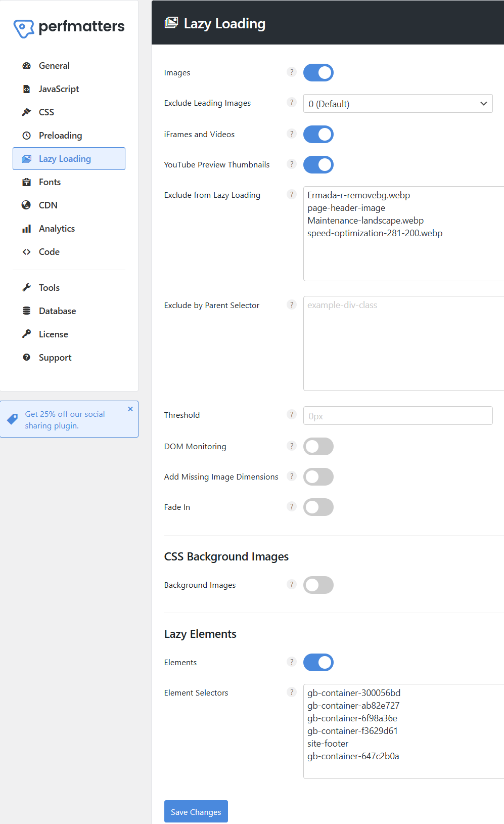Image resolution: width=504 pixels, height=824 pixels.
Task: Disable the Images lazy loading toggle
Action: [x=318, y=73]
